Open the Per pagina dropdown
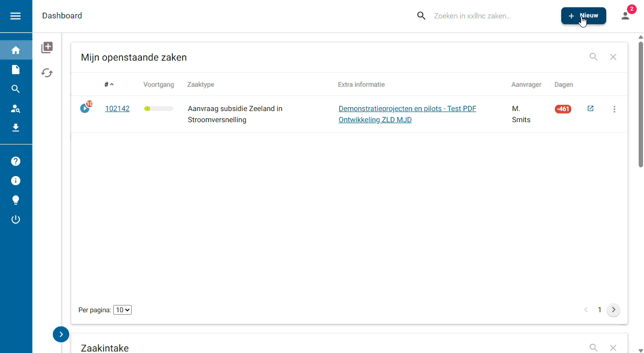 click(123, 310)
